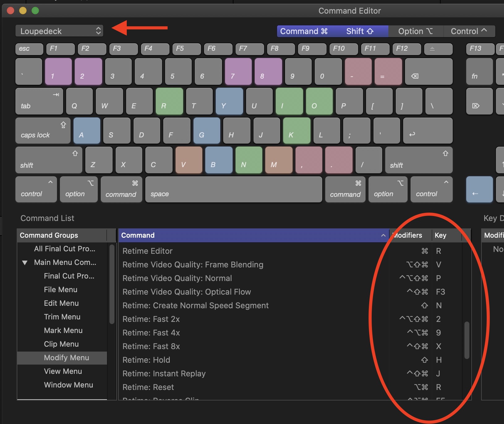Viewport: 504px width, 424px height.
Task: Select Retime: Instant Replay command row
Action: 290,374
